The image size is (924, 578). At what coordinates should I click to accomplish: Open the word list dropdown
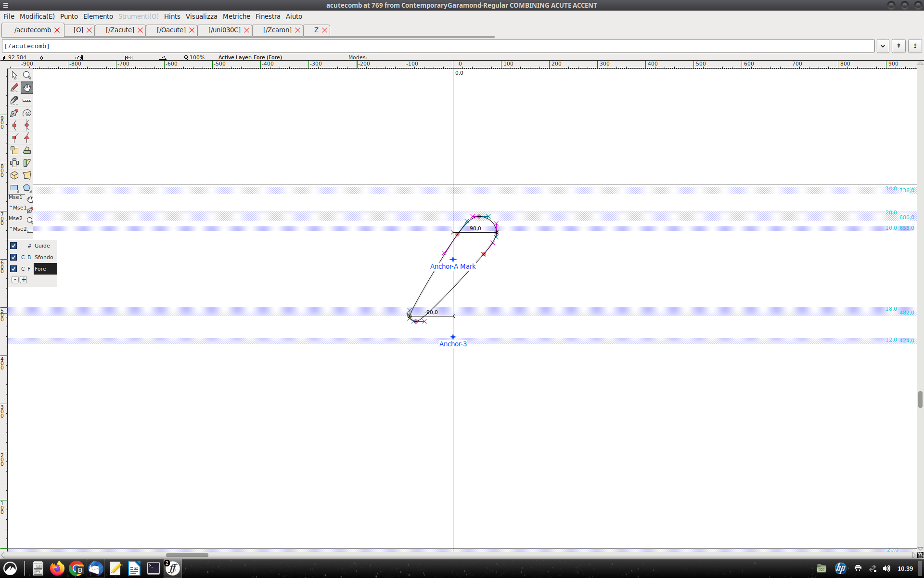883,46
